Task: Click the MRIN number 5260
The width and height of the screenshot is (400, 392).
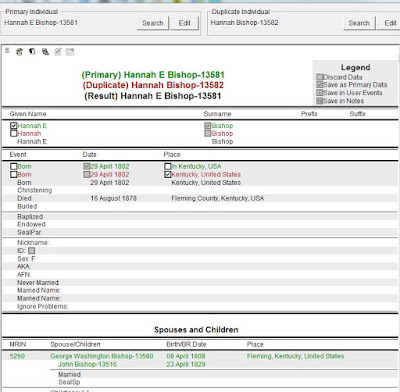Action: click(17, 356)
